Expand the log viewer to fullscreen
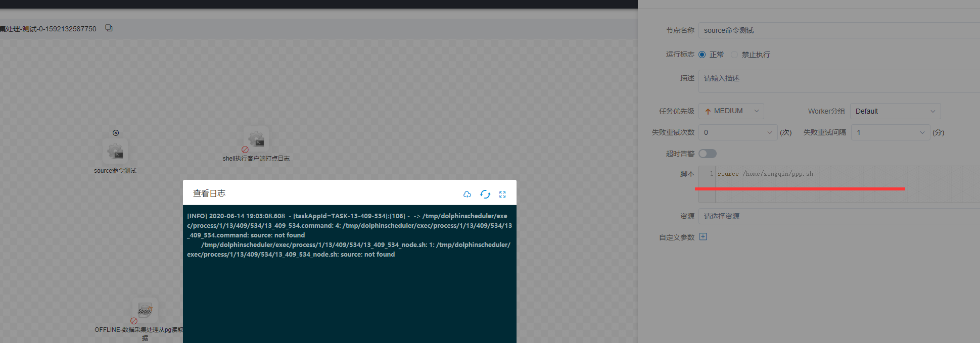 [x=502, y=194]
